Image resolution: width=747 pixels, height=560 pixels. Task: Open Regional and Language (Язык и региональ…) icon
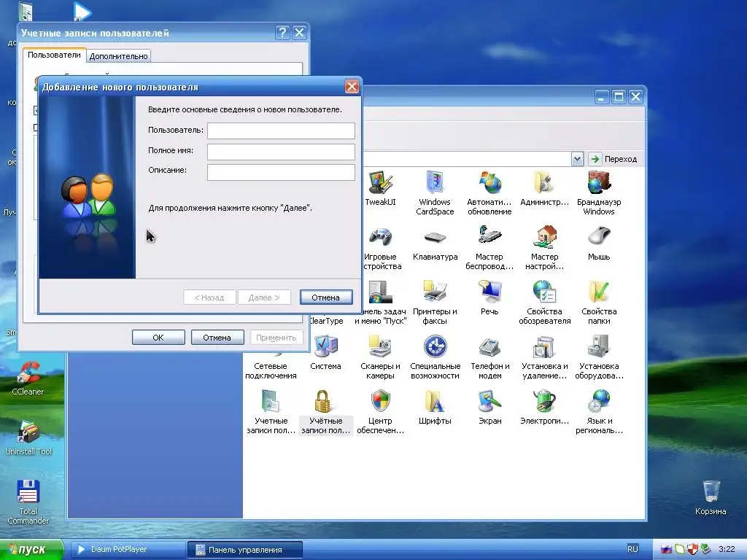tap(599, 402)
